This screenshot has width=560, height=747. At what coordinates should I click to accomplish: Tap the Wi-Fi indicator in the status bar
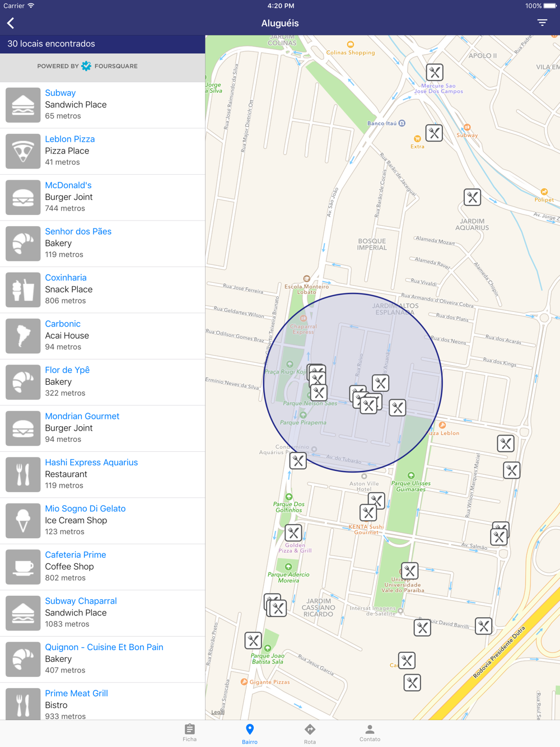tap(31, 6)
